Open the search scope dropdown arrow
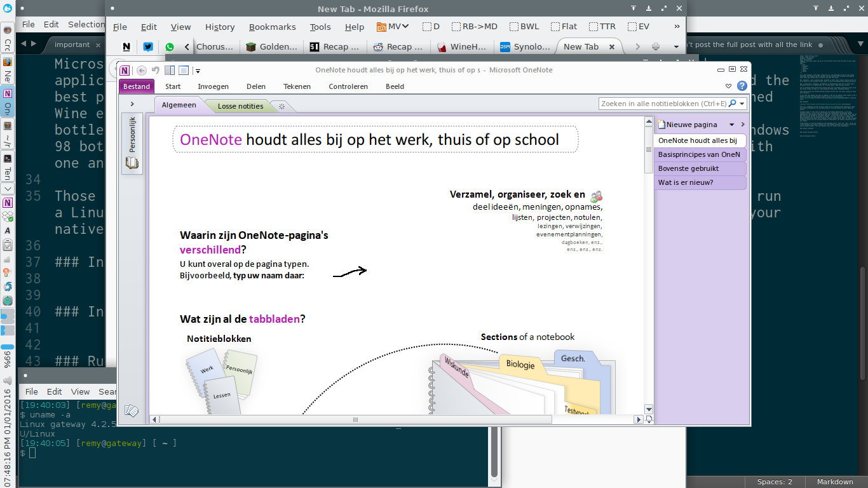868x488 pixels. click(742, 103)
